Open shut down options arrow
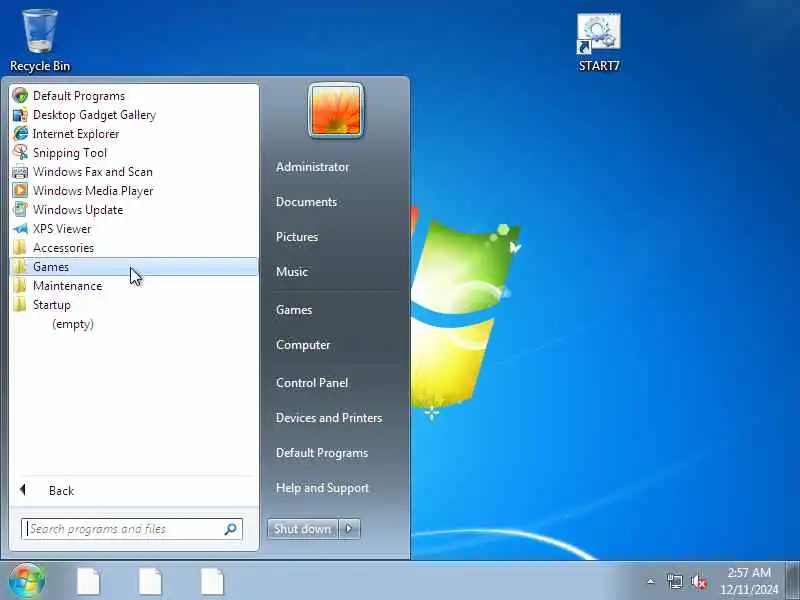Screen dimensions: 800x600 (x=349, y=529)
